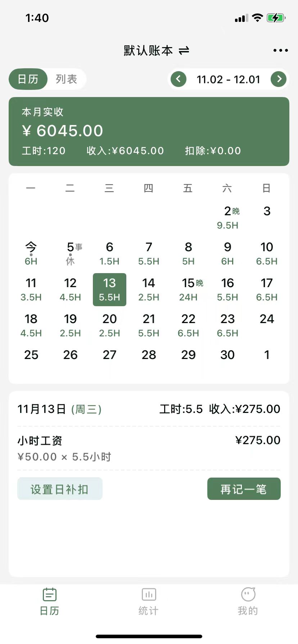Open the 默认账本 account book selector

click(x=148, y=51)
